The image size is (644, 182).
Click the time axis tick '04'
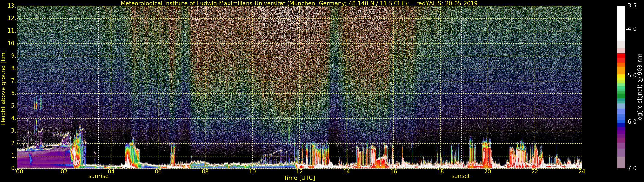tap(111, 172)
